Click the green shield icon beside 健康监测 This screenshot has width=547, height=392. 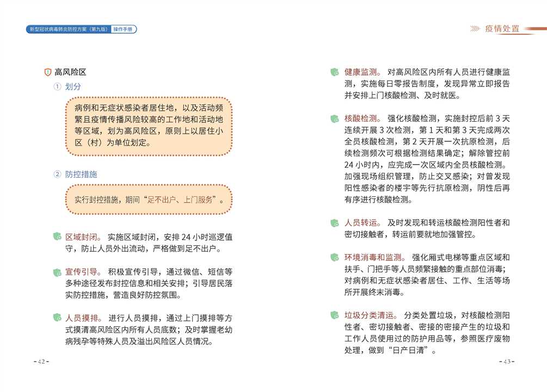pyautogui.click(x=334, y=72)
